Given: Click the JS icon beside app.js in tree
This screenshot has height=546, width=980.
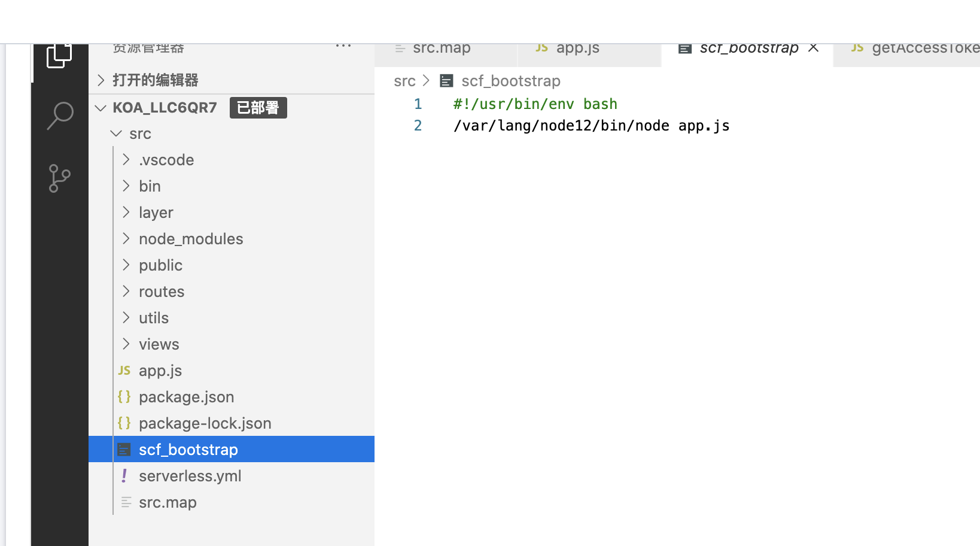Looking at the screenshot, I should [124, 371].
